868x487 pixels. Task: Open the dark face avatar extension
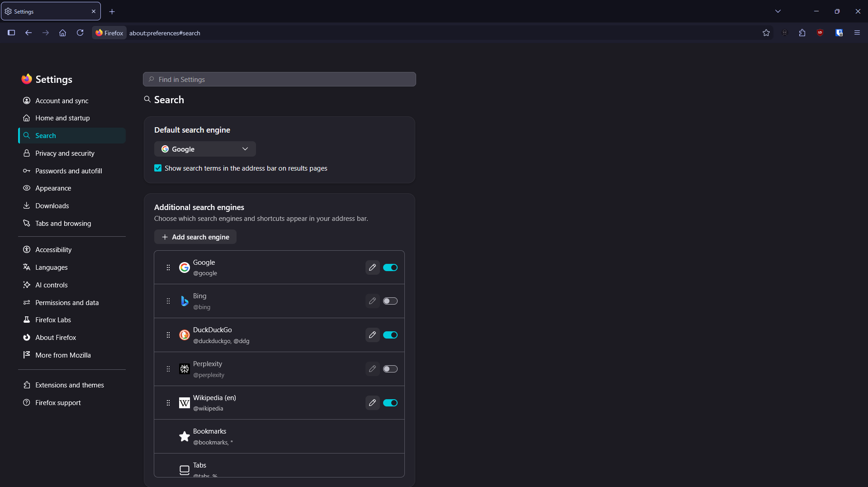pyautogui.click(x=785, y=33)
